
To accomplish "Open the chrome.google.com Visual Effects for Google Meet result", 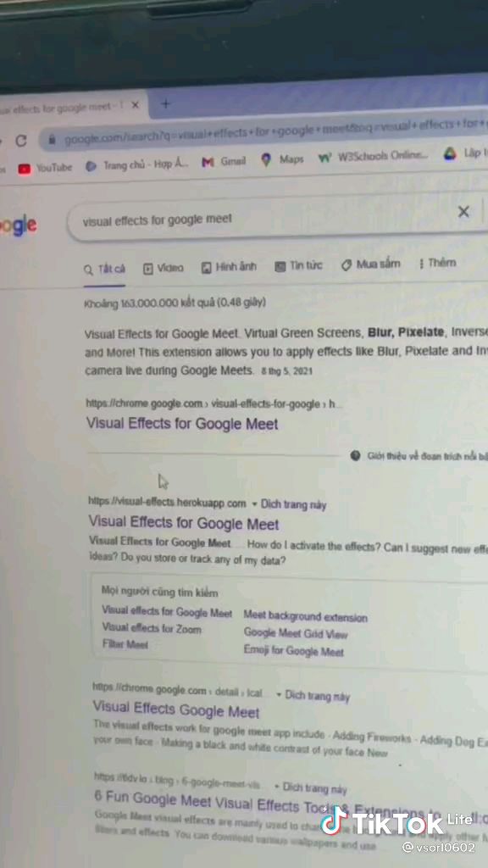I will 182,424.
